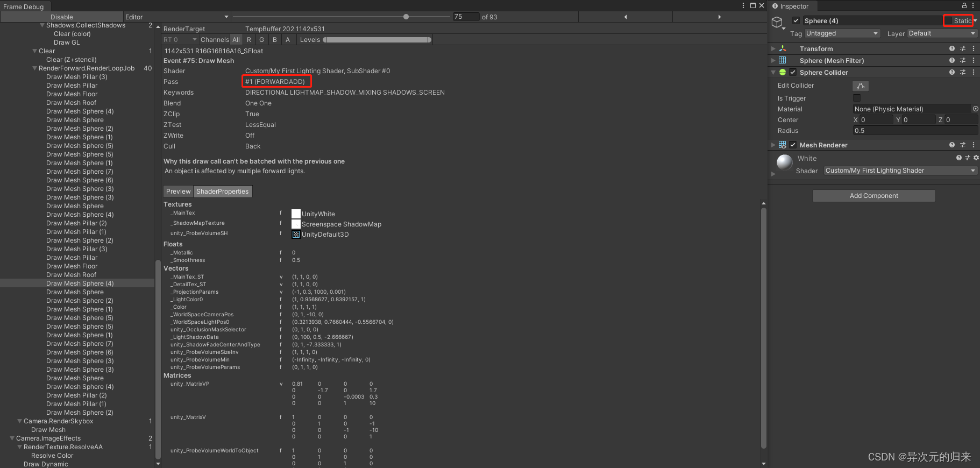
Task: Expand the Mesh Renderer foldout
Action: [x=773, y=145]
